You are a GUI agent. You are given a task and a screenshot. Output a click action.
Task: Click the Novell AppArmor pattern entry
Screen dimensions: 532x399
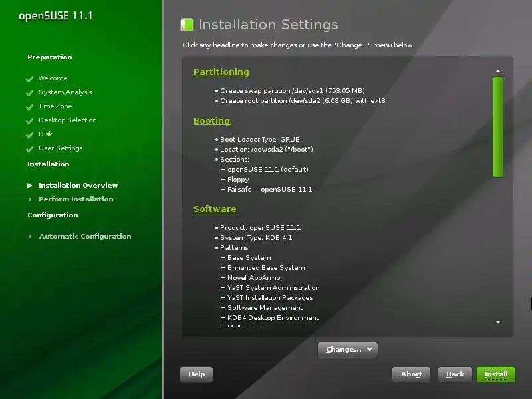pos(252,278)
